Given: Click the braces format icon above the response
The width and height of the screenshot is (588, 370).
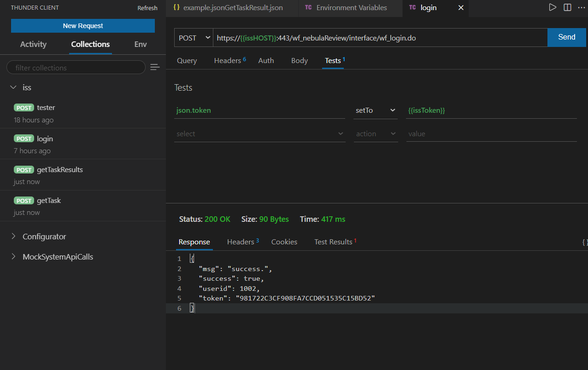Looking at the screenshot, I should click(584, 242).
